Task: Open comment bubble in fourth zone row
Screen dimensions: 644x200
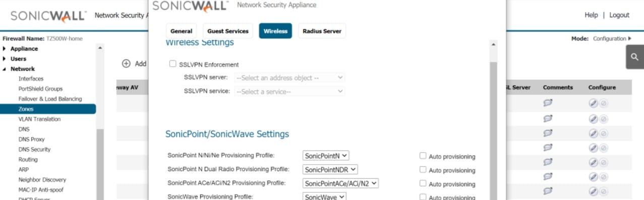Action: (548, 147)
